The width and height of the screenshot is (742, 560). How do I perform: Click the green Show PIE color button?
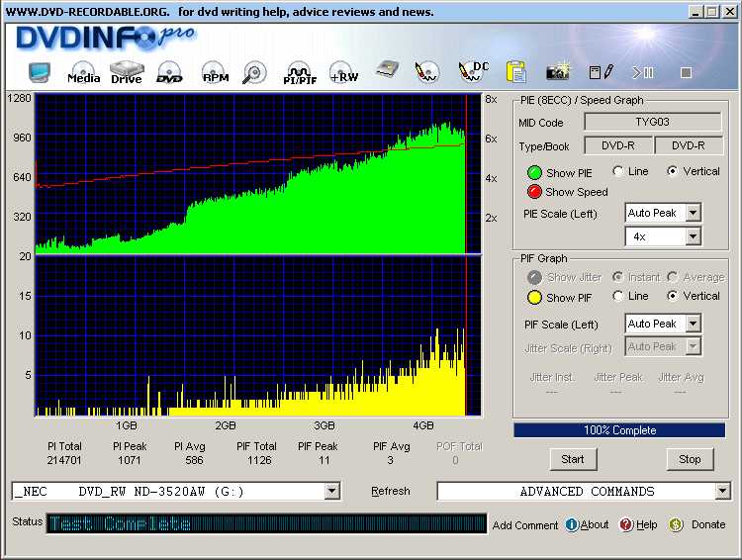pos(534,172)
